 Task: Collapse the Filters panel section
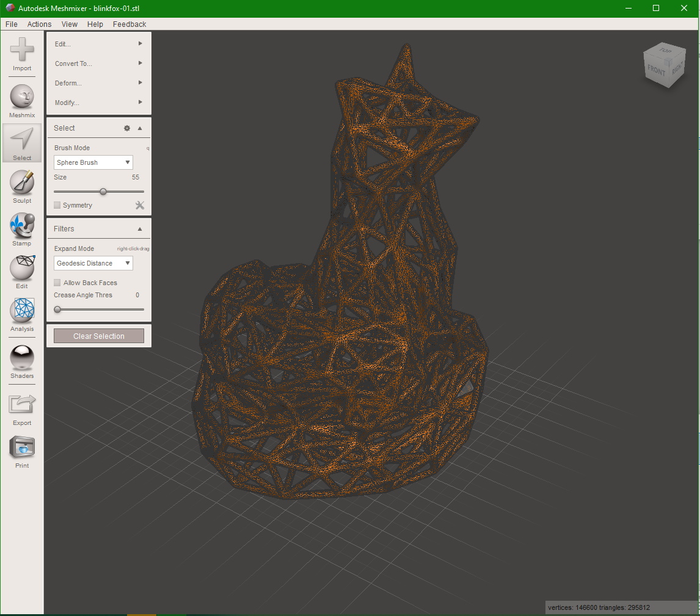pyautogui.click(x=140, y=229)
